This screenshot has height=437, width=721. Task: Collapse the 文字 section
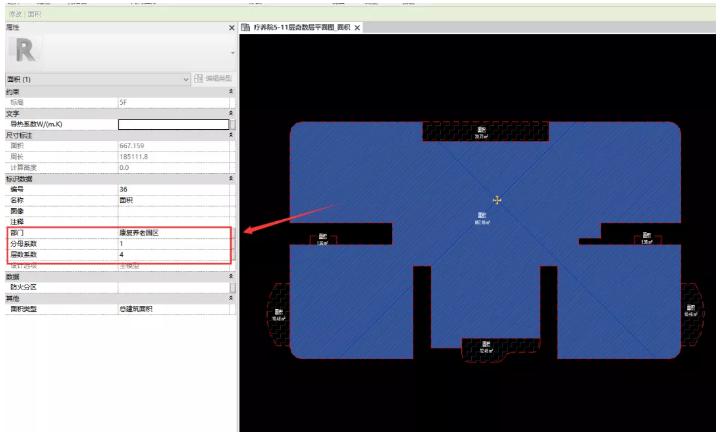(x=231, y=113)
